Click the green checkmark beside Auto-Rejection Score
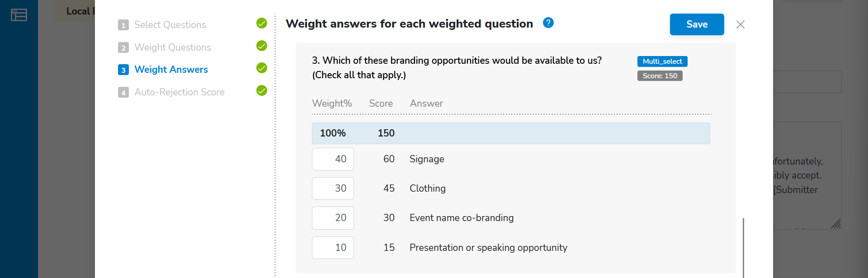This screenshot has width=868, height=278. 262,90
